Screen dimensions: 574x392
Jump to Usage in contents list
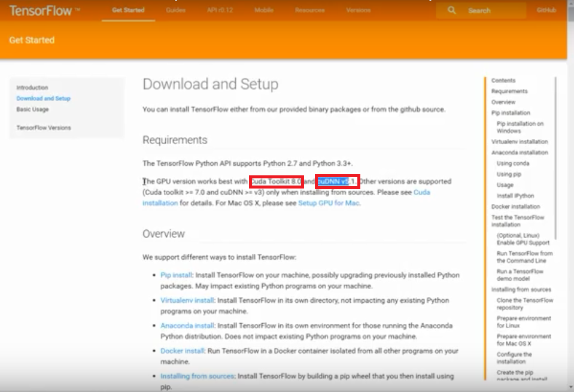(x=505, y=185)
